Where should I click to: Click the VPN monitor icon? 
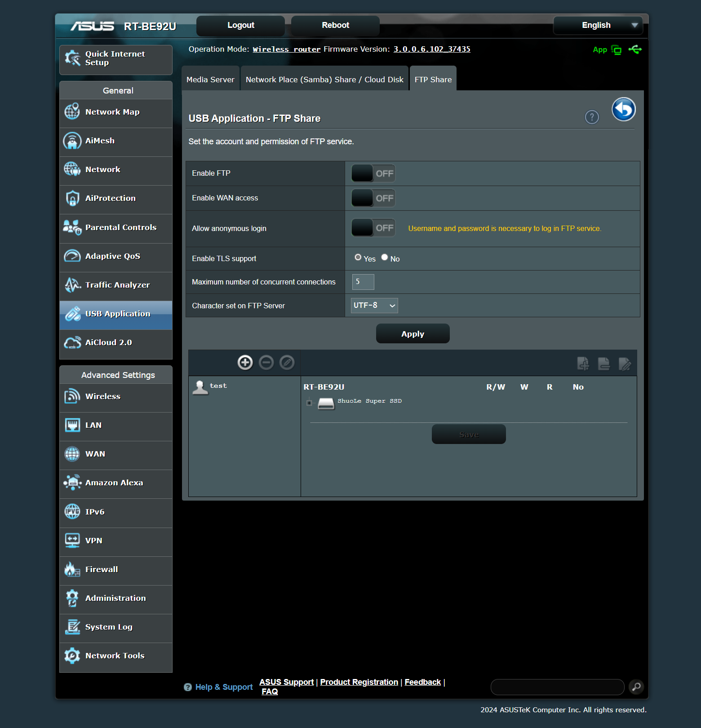click(72, 540)
